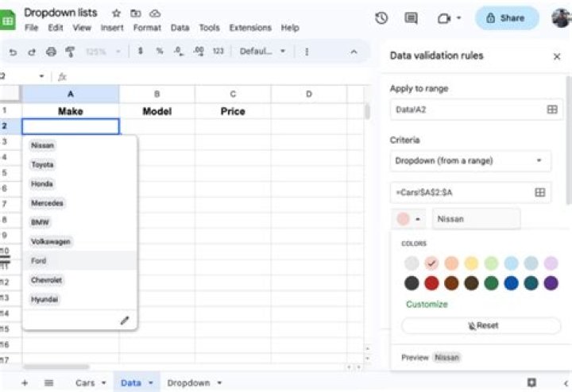
Task: Open the Help menu
Action: click(290, 28)
